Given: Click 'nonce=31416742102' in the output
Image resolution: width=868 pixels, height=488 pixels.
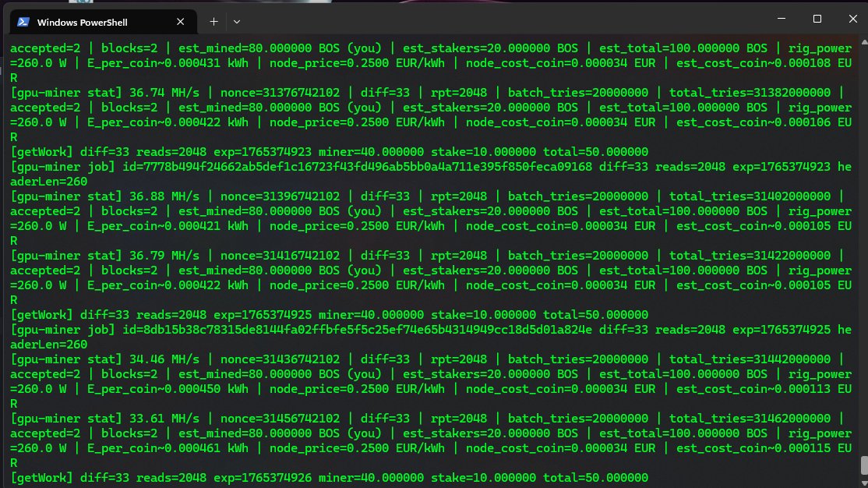Looking at the screenshot, I should 280,256.
